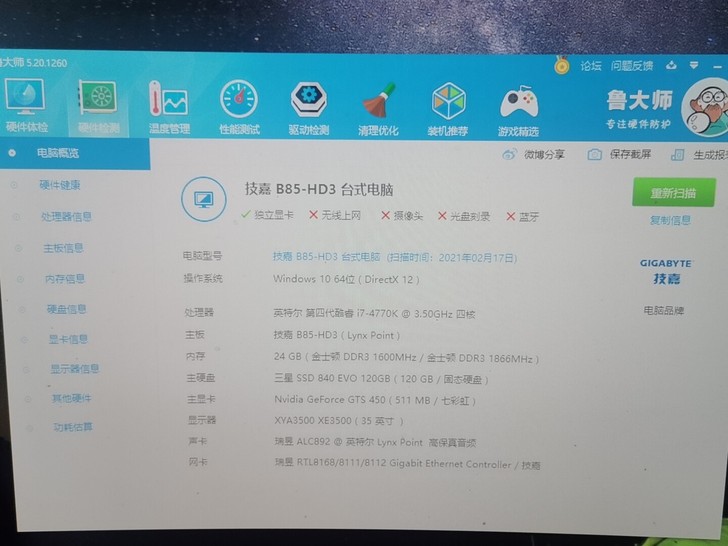Open 其他硬件 sidebar item
The image size is (728, 546).
pyautogui.click(x=72, y=398)
